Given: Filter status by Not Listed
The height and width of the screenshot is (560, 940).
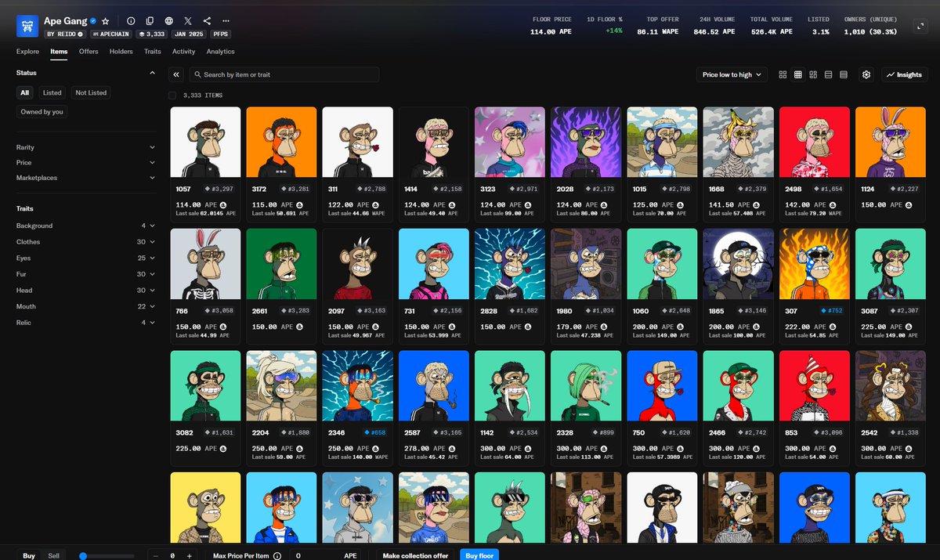Looking at the screenshot, I should coord(91,92).
